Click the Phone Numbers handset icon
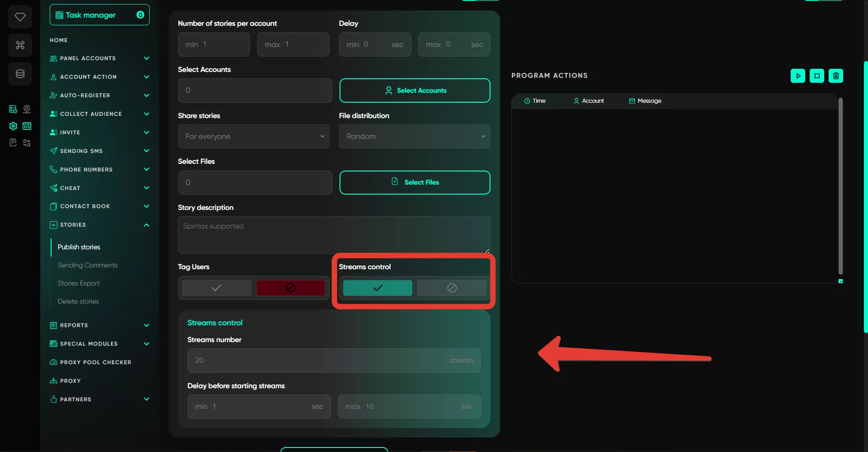 click(x=53, y=170)
